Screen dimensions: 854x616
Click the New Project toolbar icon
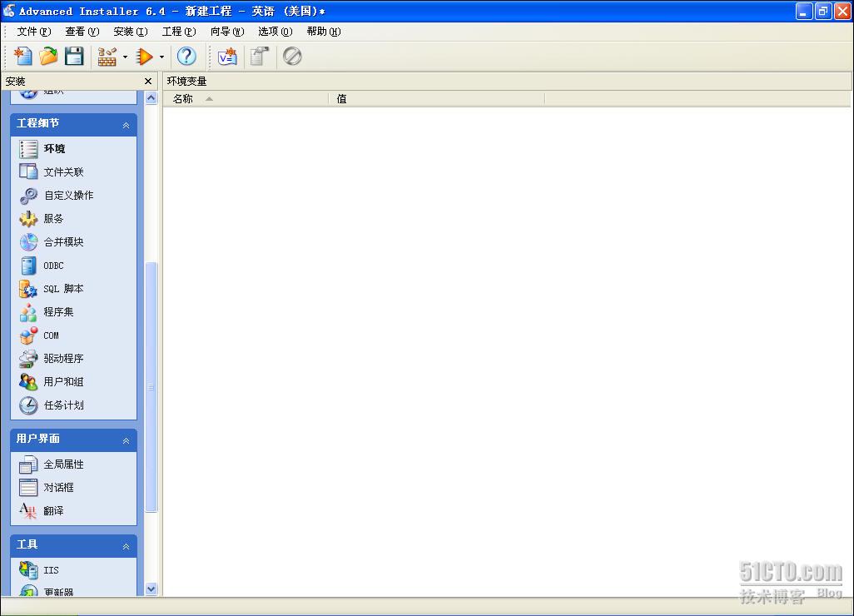click(x=22, y=56)
